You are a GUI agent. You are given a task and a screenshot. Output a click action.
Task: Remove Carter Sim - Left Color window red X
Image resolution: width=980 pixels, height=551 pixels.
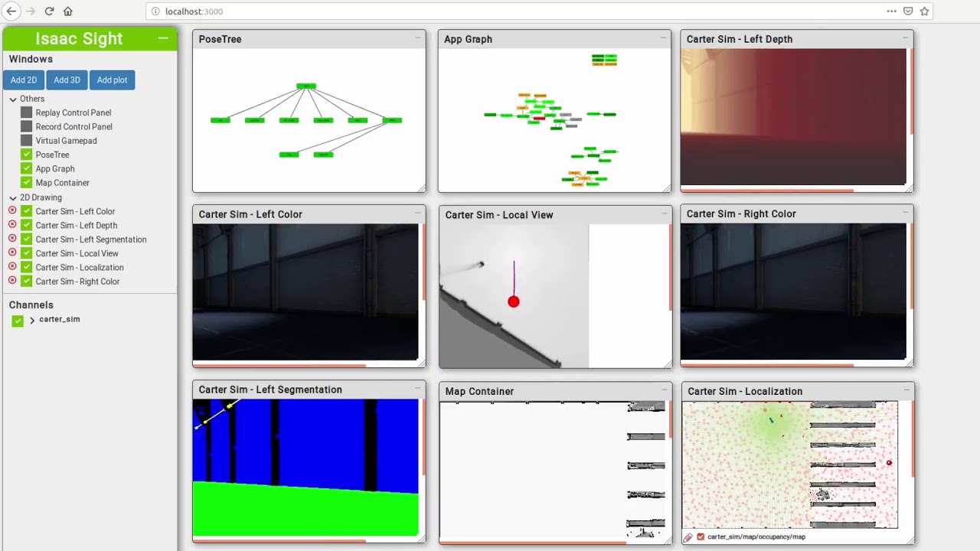tap(12, 211)
